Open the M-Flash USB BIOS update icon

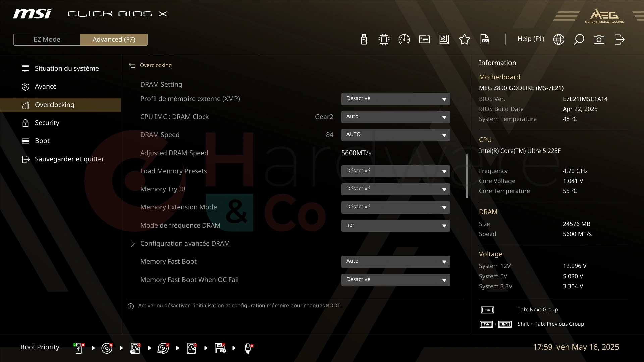click(364, 39)
